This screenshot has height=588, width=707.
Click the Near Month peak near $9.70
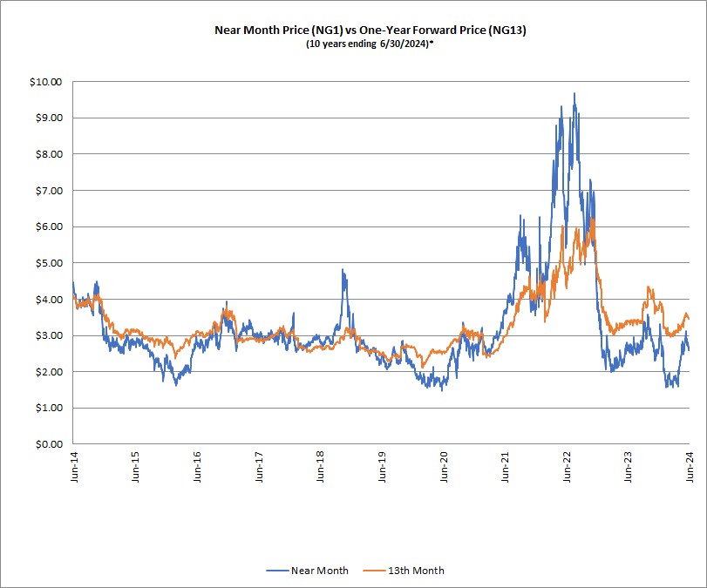coord(574,94)
